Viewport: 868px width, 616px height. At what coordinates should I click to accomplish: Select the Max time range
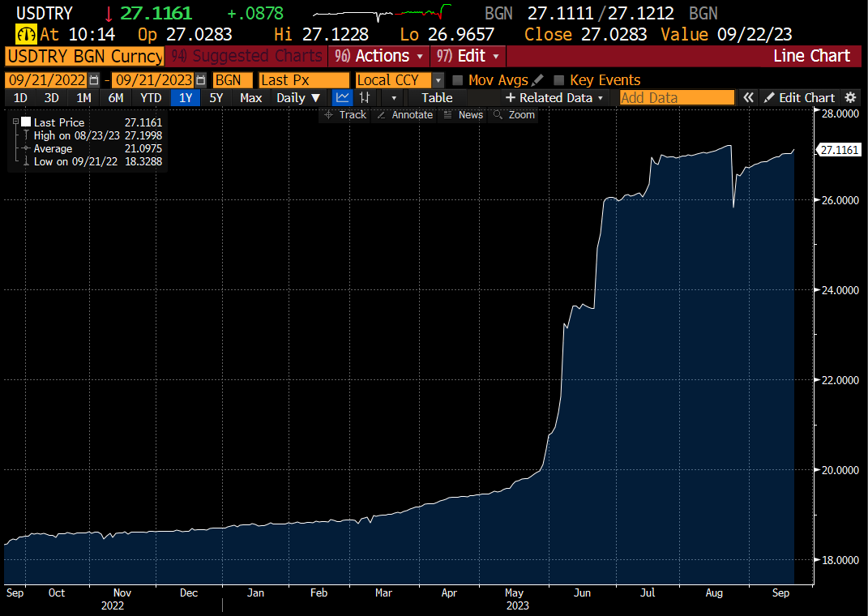coord(250,98)
